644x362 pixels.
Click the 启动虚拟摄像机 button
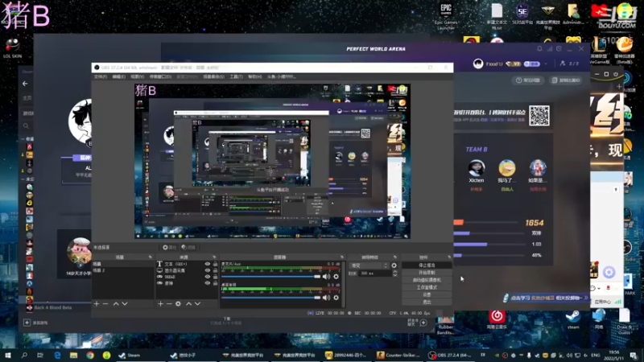tap(427, 280)
